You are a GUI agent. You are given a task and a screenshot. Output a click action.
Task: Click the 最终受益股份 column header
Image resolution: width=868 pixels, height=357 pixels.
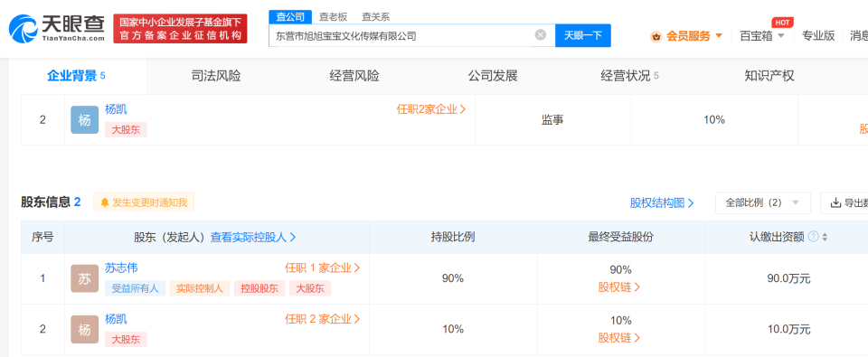(x=620, y=237)
